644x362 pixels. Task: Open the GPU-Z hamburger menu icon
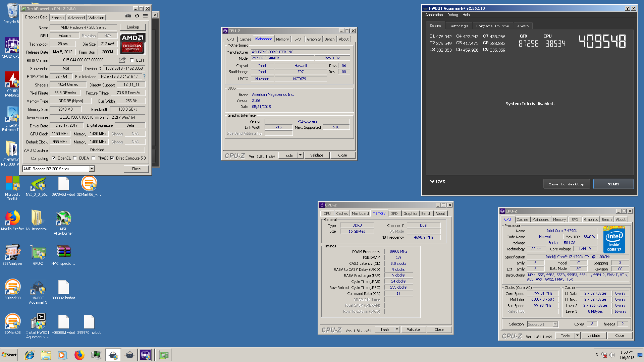tap(145, 16)
